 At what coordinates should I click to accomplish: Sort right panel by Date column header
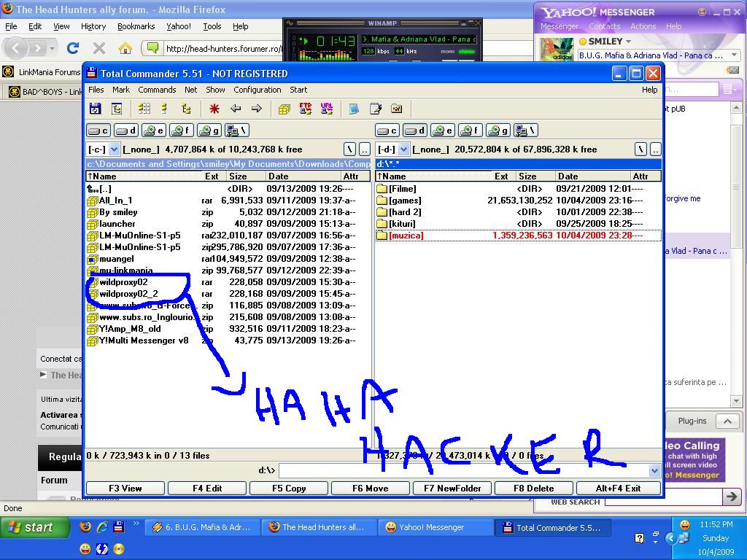tap(593, 176)
